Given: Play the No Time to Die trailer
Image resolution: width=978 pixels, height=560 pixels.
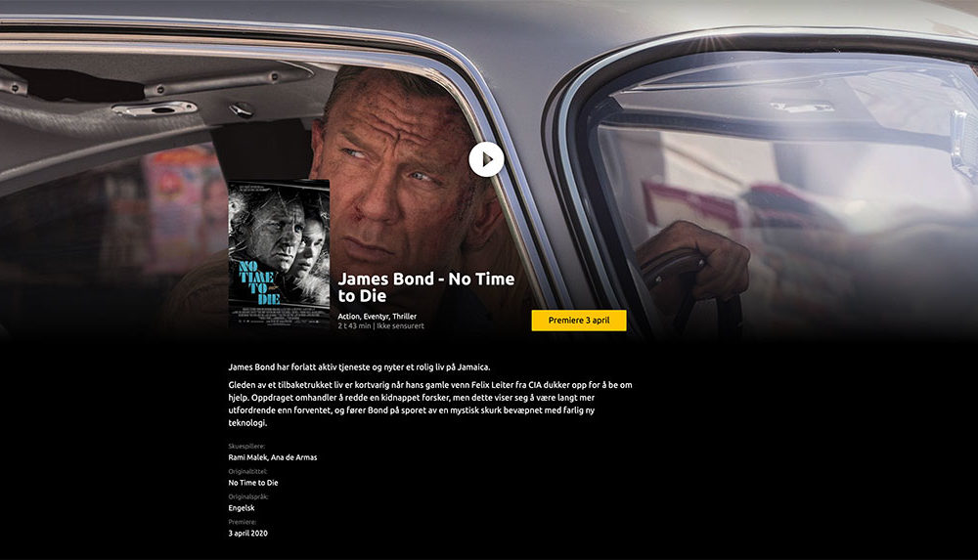Looking at the screenshot, I should coord(486,159).
